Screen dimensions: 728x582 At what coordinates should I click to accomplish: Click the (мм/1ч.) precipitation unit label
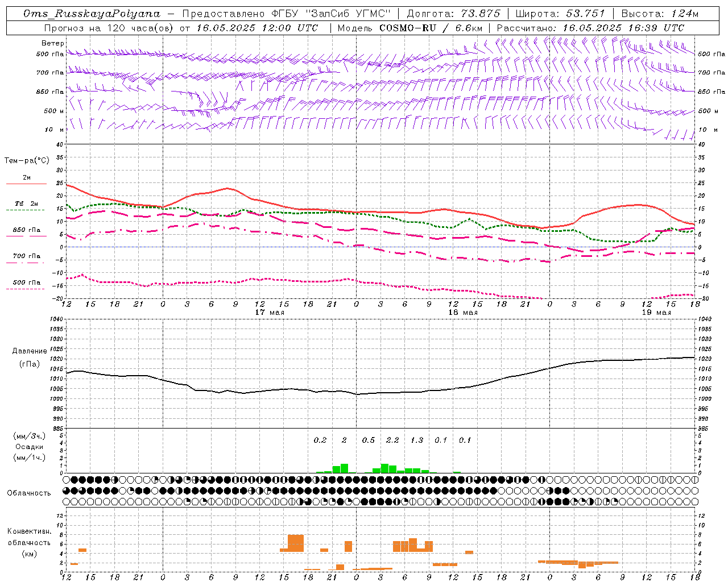pos(30,458)
